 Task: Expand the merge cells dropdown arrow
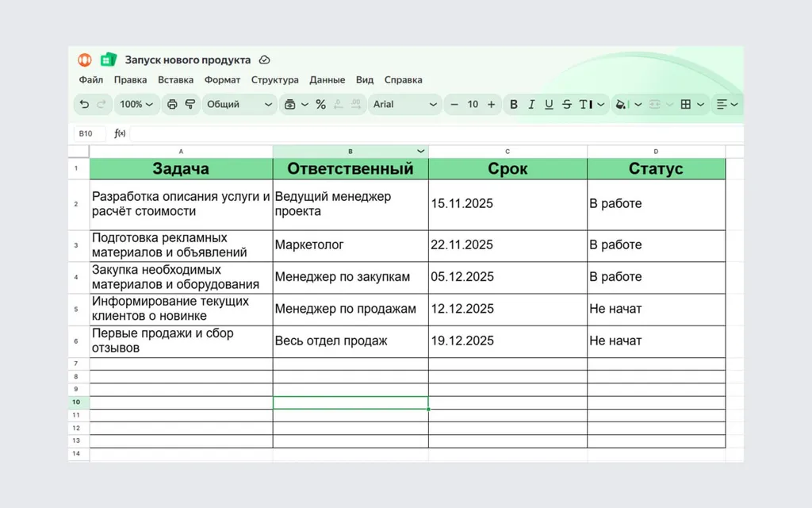click(x=669, y=104)
